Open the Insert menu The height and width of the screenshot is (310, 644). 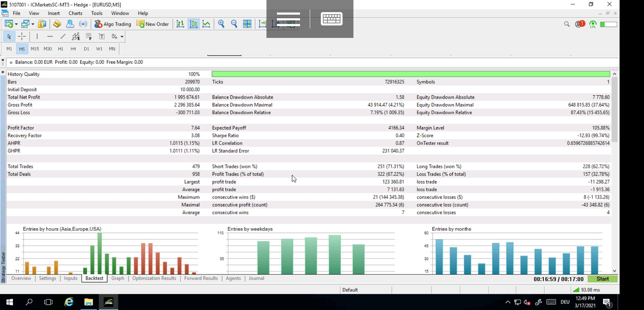[x=54, y=13]
